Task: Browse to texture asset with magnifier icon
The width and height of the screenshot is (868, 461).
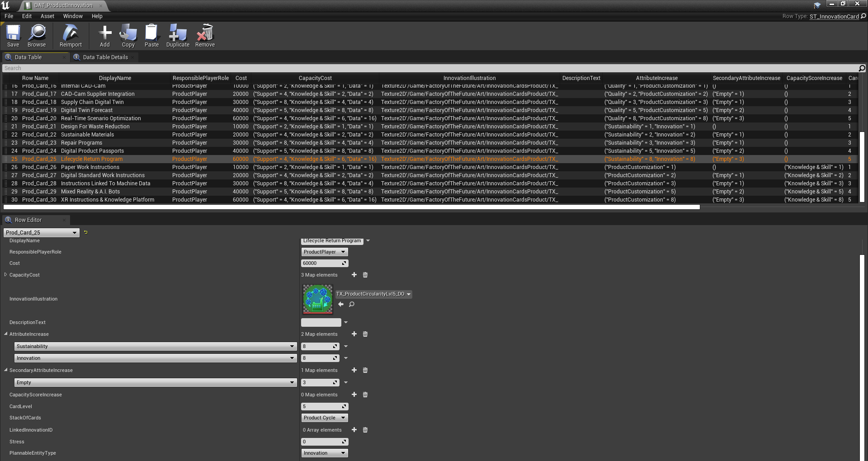Action: (x=352, y=304)
